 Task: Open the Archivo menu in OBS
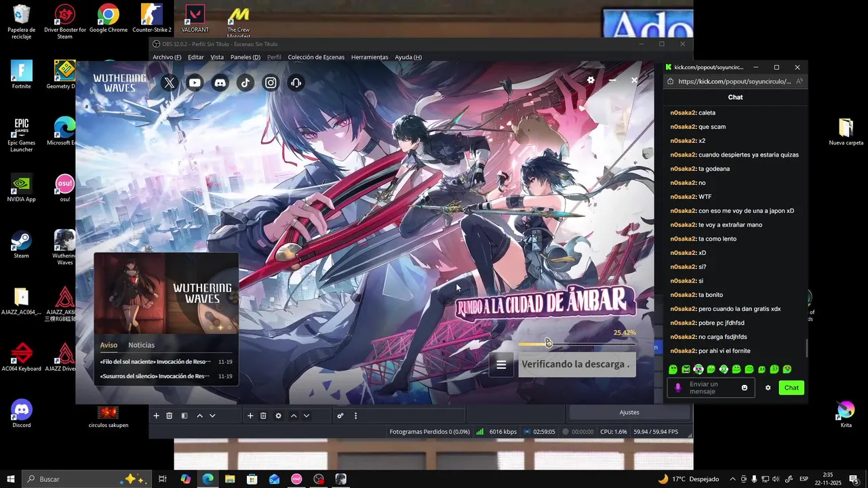point(167,57)
